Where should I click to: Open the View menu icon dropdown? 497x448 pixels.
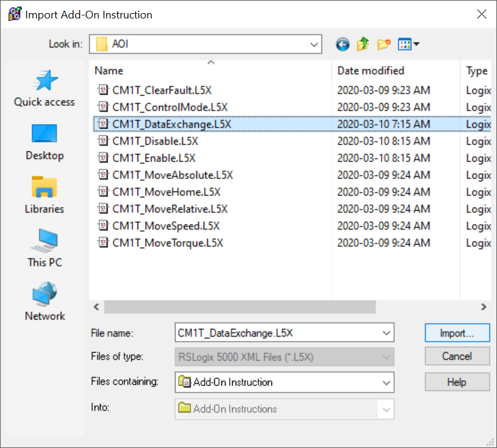tap(409, 44)
